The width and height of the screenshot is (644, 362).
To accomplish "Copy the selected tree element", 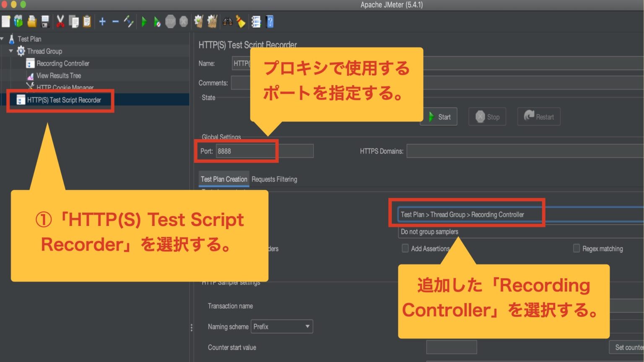I will pyautogui.click(x=74, y=21).
